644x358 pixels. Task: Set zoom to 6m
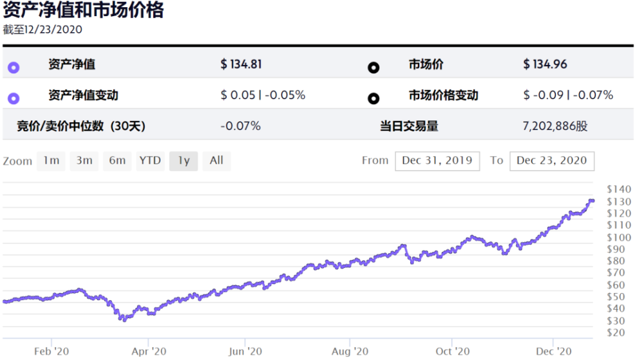click(x=117, y=160)
